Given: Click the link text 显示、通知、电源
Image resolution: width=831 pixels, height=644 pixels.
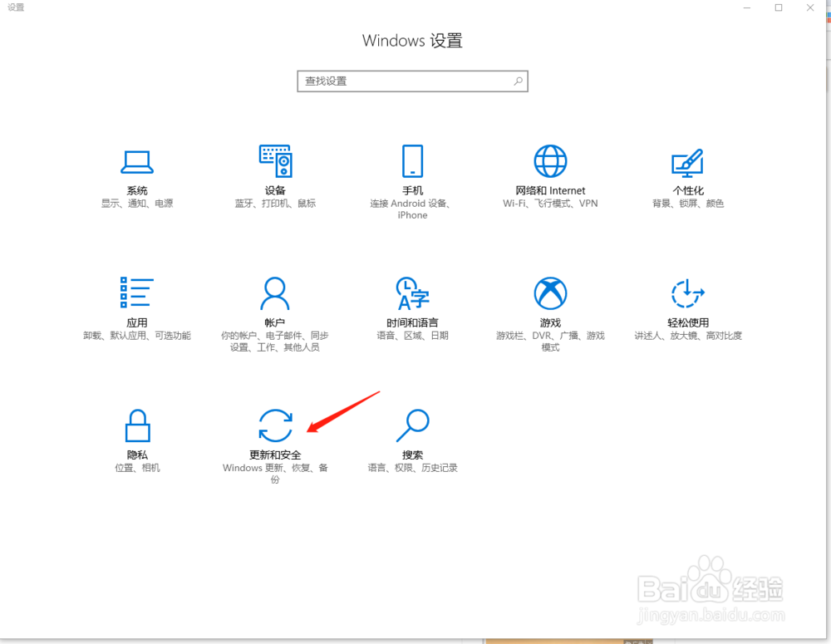Looking at the screenshot, I should click(137, 202).
